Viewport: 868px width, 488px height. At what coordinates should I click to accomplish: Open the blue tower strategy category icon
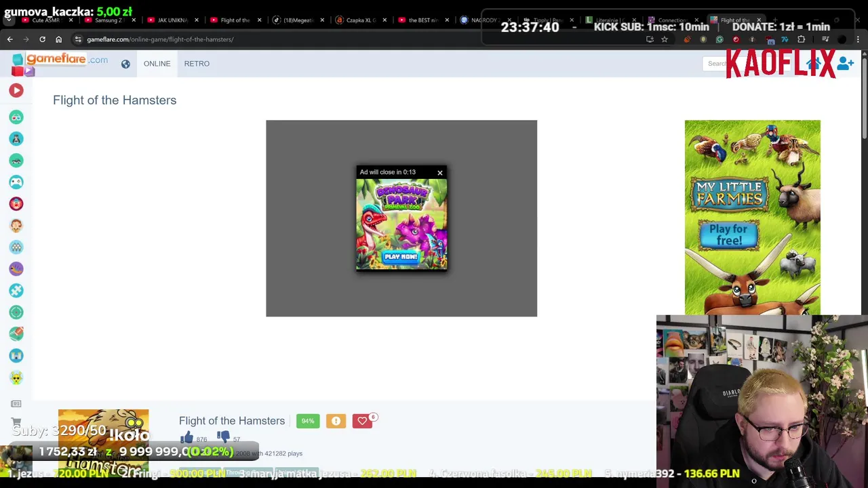16,356
